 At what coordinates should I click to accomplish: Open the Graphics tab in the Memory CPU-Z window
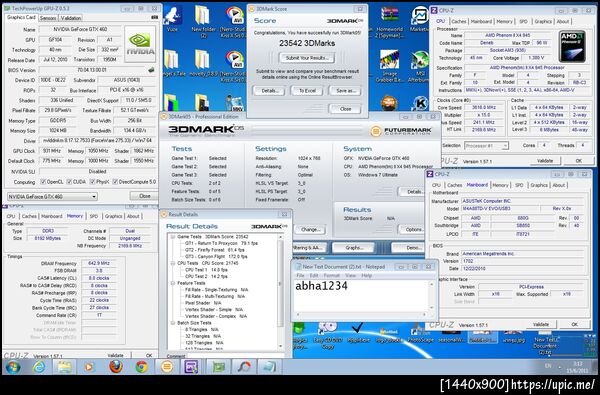pos(114,216)
